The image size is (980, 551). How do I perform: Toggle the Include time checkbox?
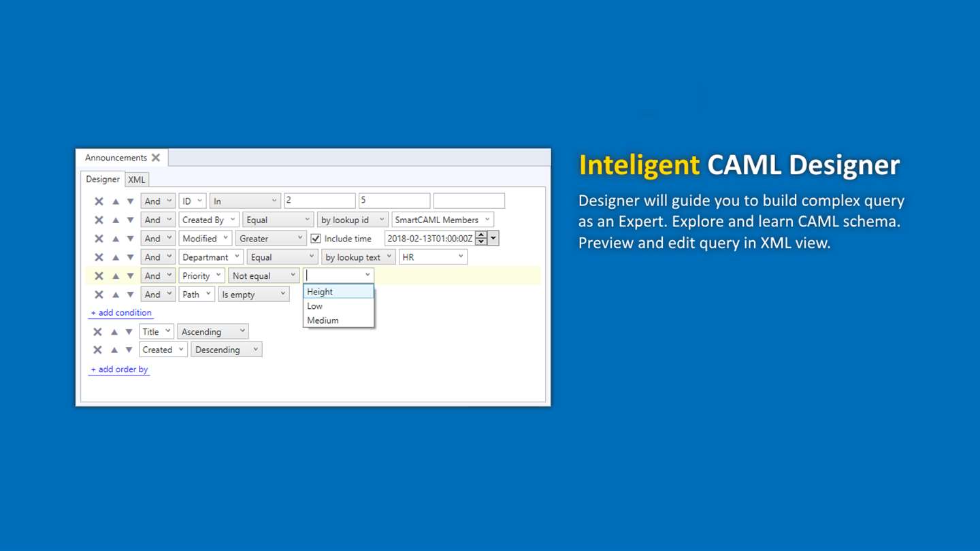pos(316,239)
